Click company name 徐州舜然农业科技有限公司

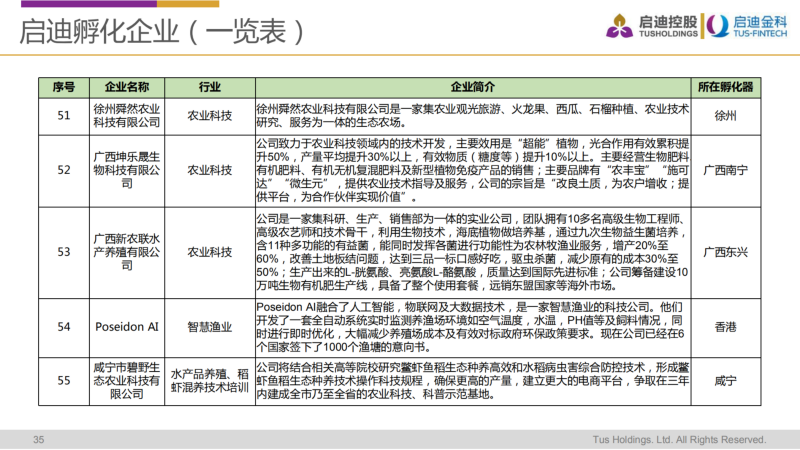[x=127, y=116]
